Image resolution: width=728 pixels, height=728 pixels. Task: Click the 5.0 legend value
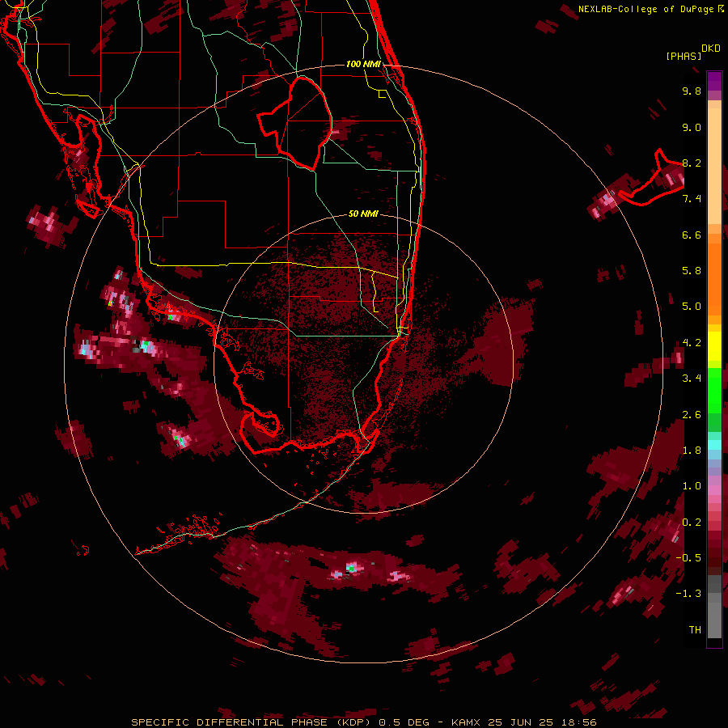click(692, 307)
